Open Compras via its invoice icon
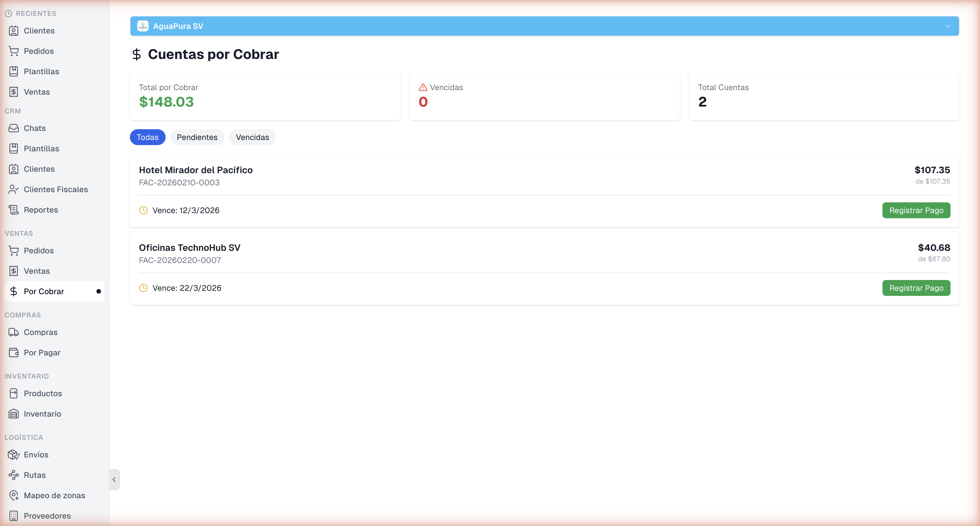This screenshot has height=526, width=980. [14, 332]
